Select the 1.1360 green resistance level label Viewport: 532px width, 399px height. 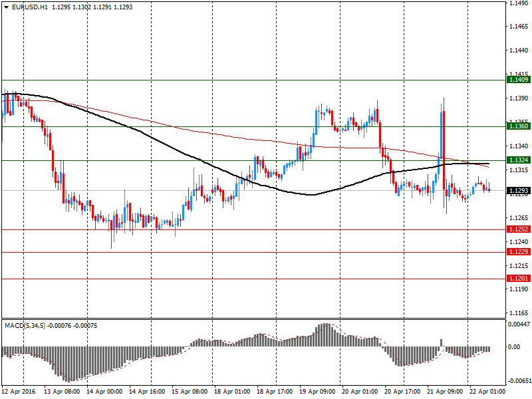[519, 126]
